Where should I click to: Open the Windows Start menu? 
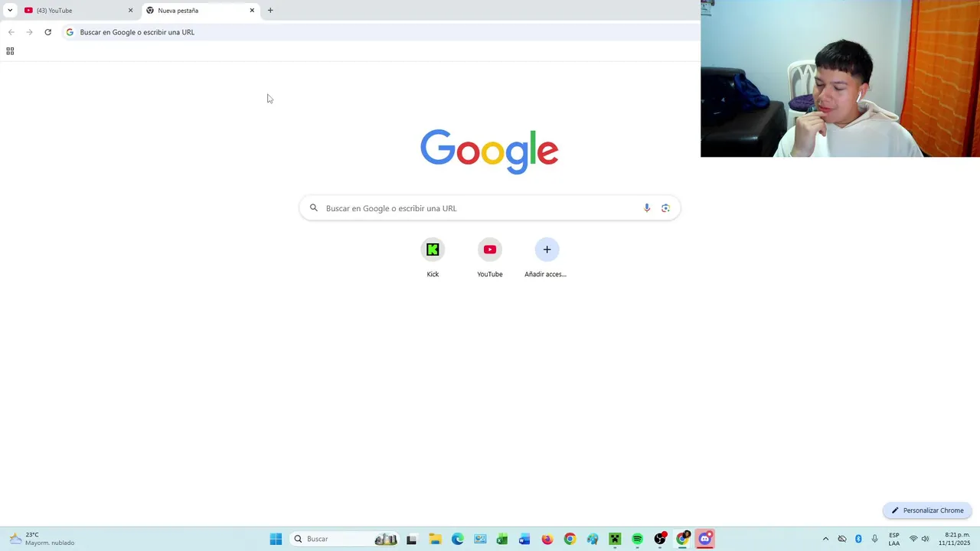pyautogui.click(x=276, y=539)
